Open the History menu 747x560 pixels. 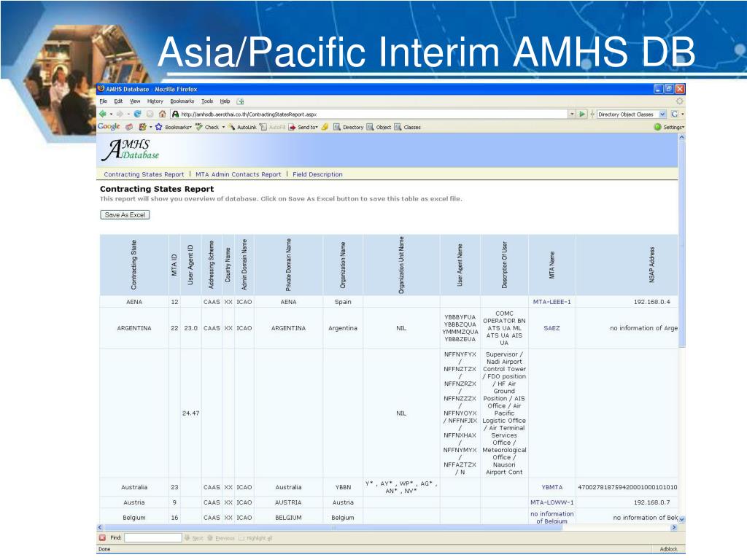pos(155,101)
